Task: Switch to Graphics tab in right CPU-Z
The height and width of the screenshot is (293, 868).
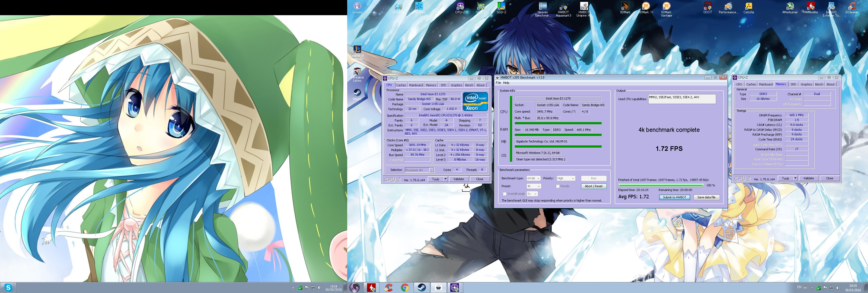Action: (x=806, y=85)
